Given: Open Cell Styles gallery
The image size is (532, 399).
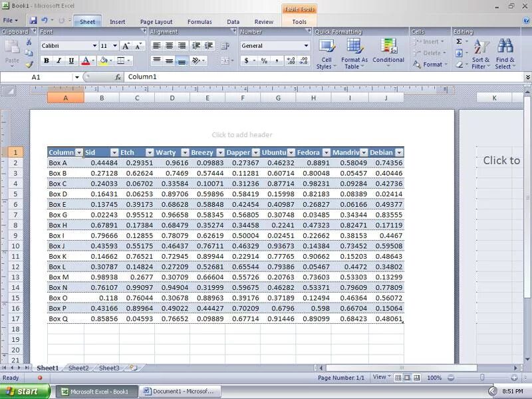Looking at the screenshot, I should click(x=326, y=54).
